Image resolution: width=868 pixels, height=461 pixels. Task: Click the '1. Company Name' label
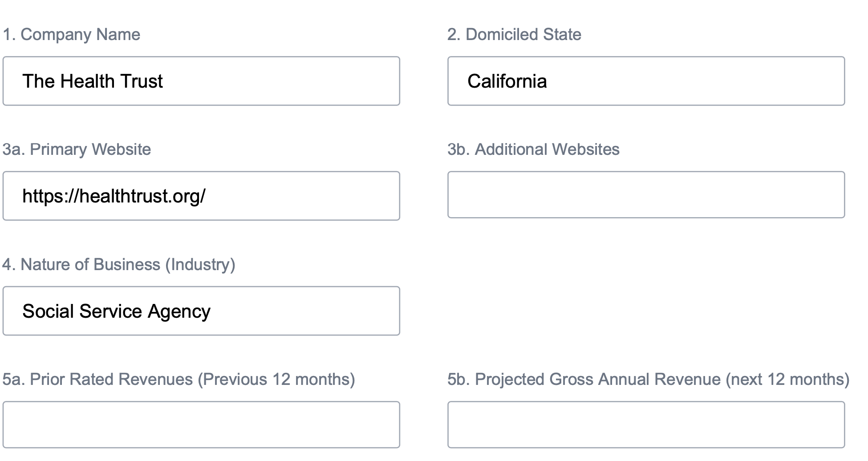(71, 35)
